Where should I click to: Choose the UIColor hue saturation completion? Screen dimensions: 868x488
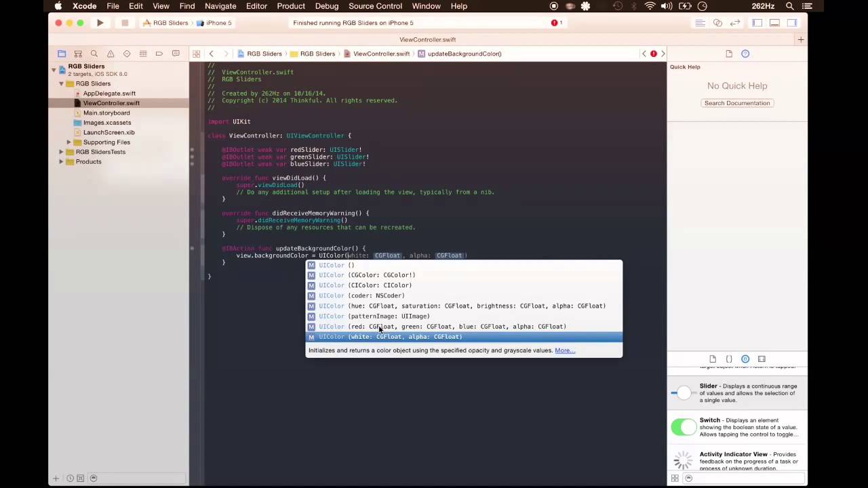pyautogui.click(x=464, y=306)
